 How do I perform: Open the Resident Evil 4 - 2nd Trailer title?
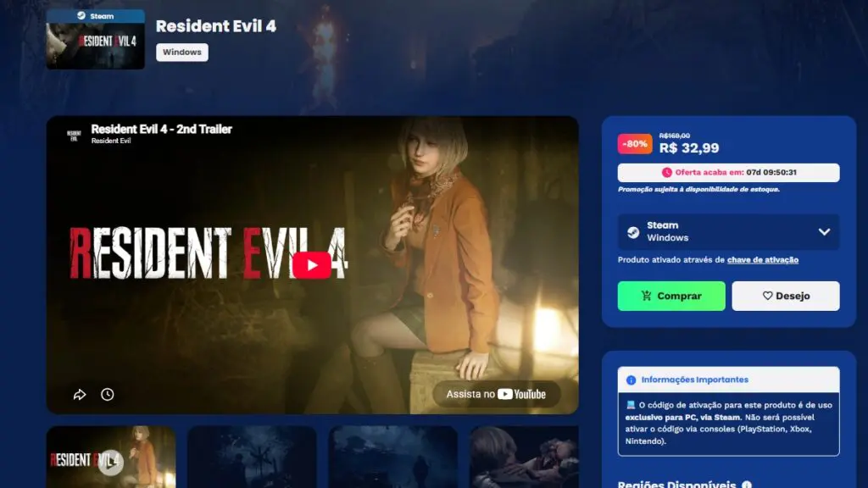(x=162, y=129)
